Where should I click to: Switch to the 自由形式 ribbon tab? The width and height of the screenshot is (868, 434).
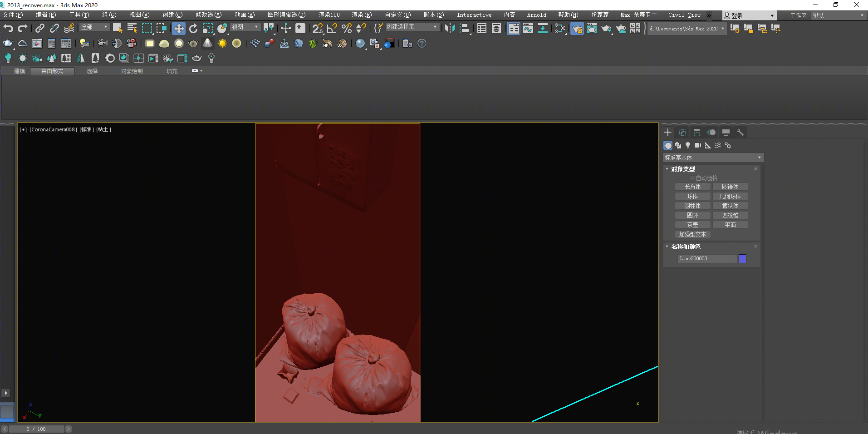click(x=52, y=71)
